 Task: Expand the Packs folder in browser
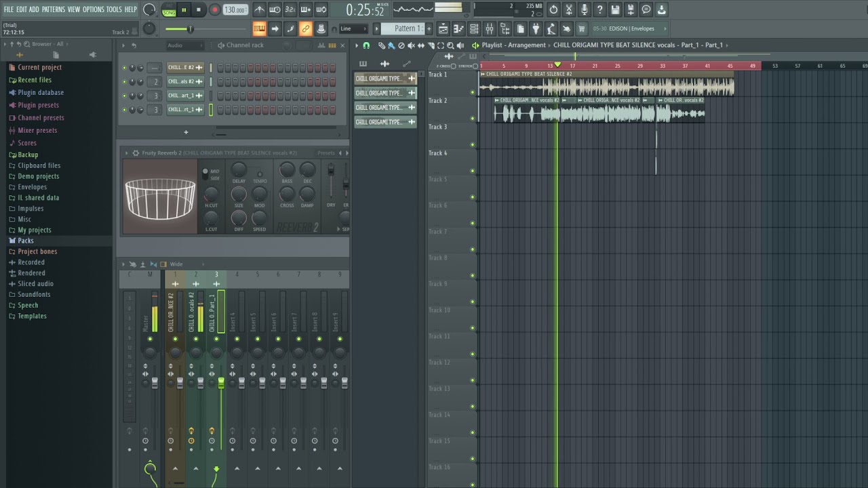26,241
